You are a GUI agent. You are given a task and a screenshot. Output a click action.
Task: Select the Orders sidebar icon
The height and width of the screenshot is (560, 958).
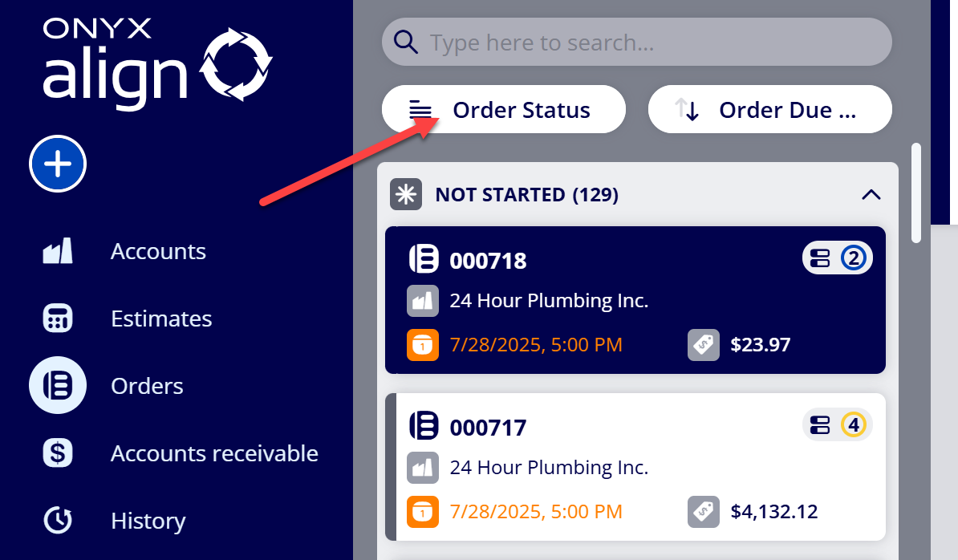coord(58,385)
